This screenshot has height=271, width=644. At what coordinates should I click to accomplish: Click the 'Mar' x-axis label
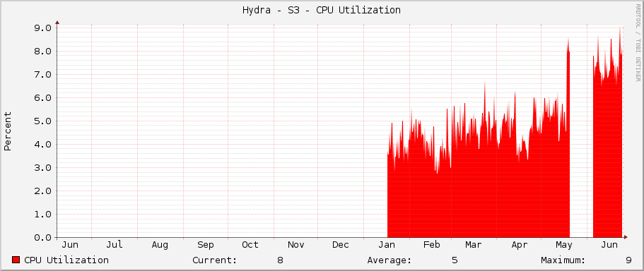474,245
